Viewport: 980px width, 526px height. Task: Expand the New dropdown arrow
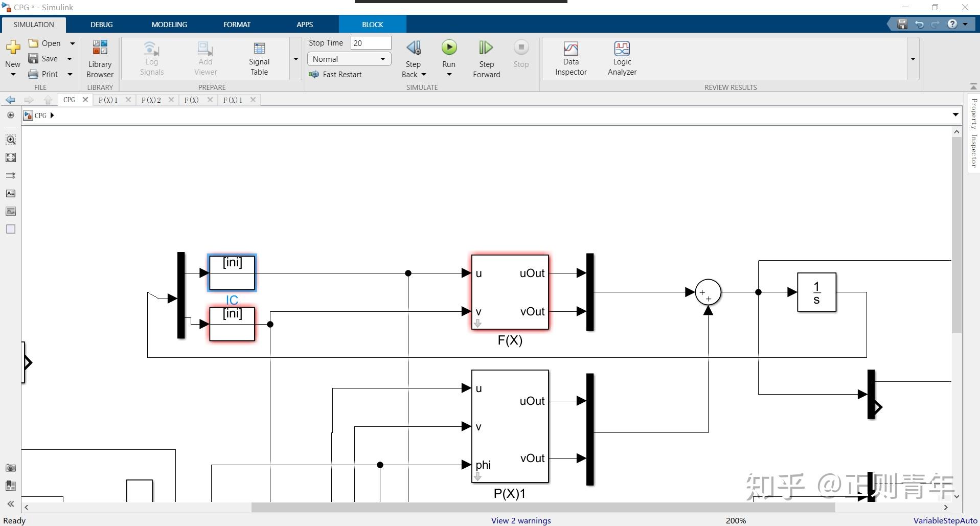pos(13,75)
